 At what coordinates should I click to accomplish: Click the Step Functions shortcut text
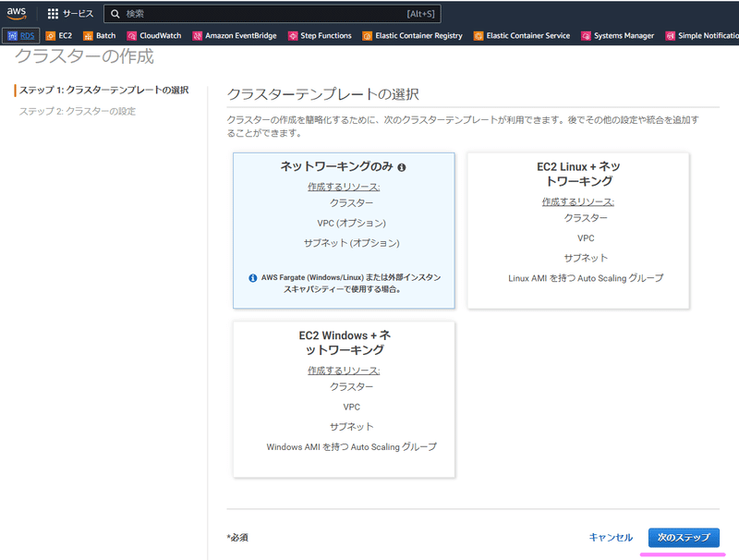coord(326,36)
